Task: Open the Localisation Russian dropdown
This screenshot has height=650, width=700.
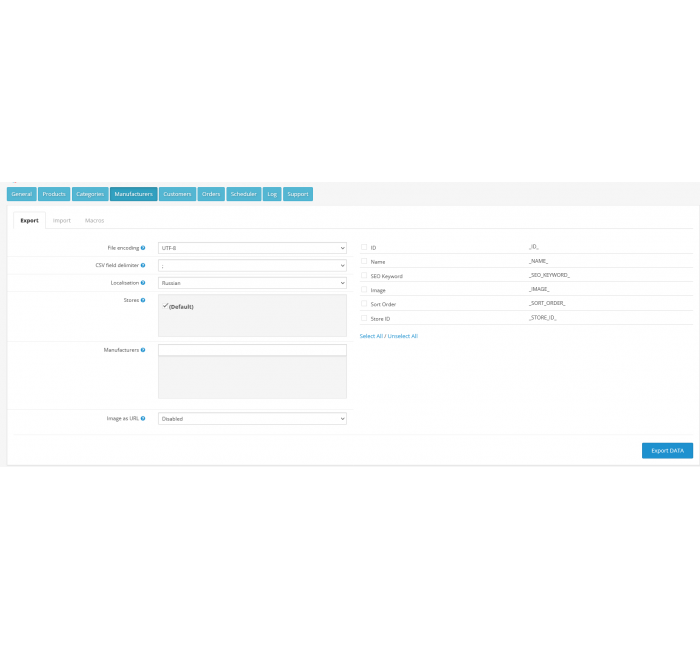Action: (x=252, y=283)
